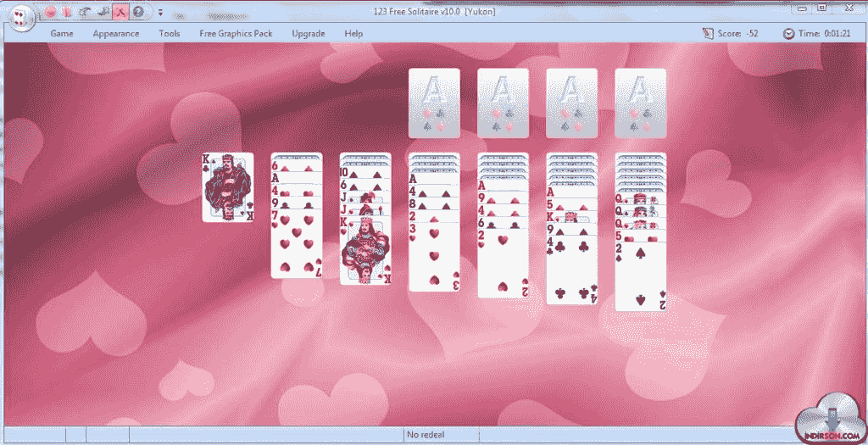Image resolution: width=868 pixels, height=445 pixels.
Task: Select the King in the 4 of clubs column
Action: click(x=572, y=217)
